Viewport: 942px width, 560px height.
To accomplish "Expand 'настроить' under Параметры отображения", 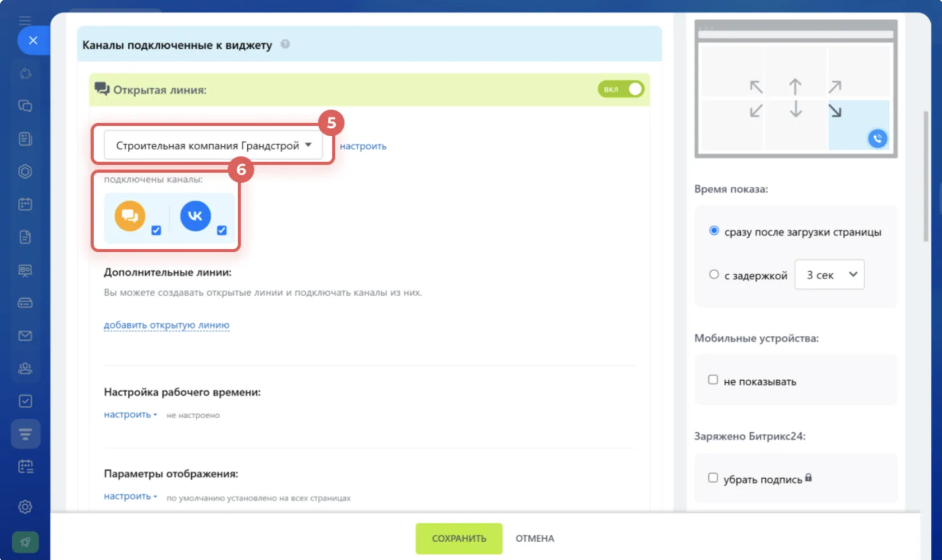I will click(130, 496).
